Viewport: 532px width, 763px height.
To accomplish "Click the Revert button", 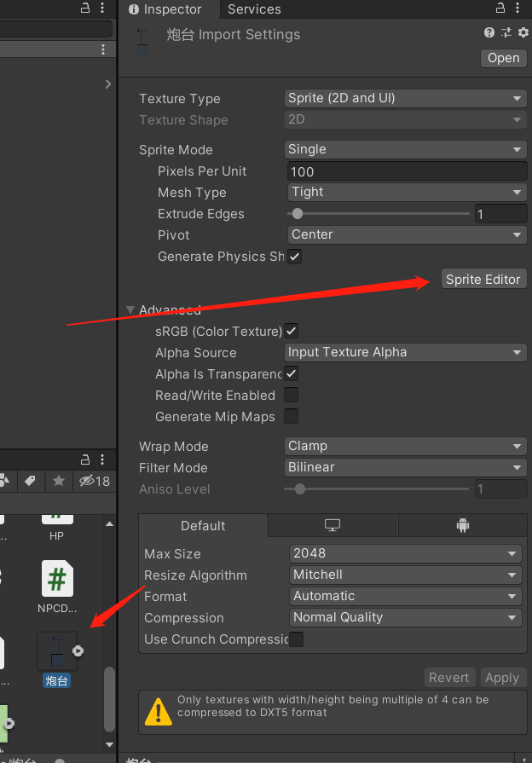I will click(x=448, y=678).
